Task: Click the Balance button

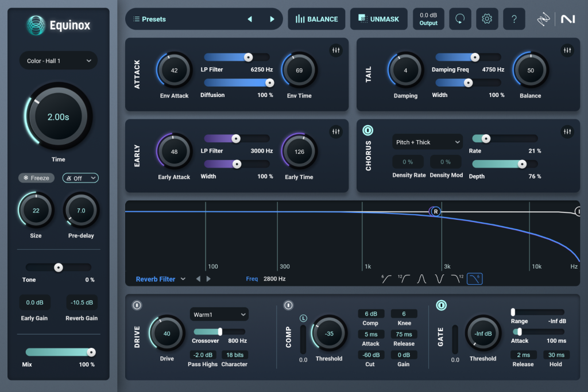Action: coord(316,18)
